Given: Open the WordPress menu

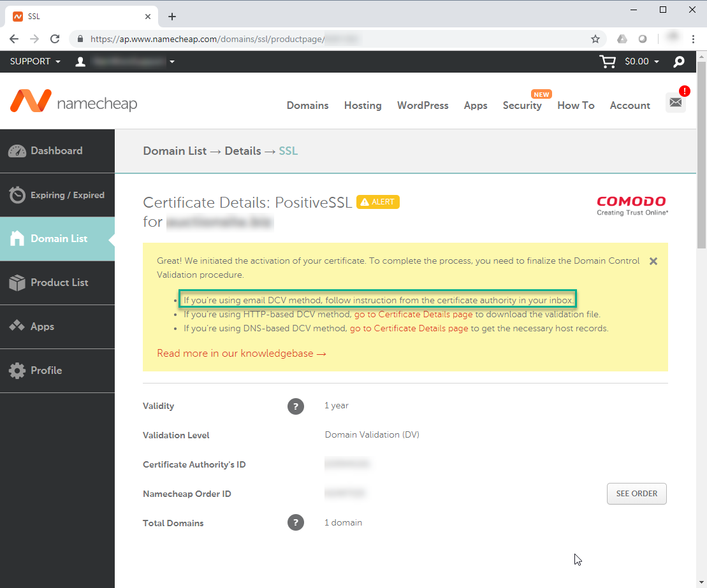Looking at the screenshot, I should pyautogui.click(x=423, y=106).
